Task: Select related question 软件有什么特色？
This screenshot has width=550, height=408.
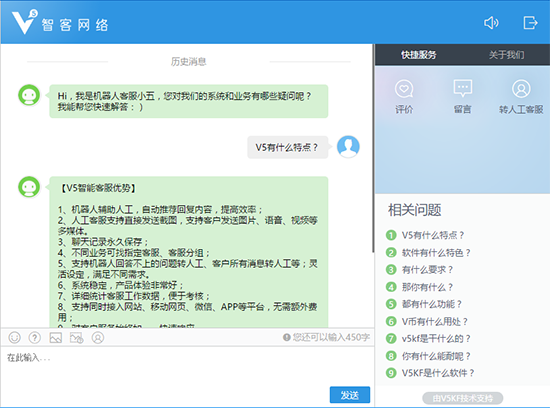Action: pyautogui.click(x=428, y=253)
